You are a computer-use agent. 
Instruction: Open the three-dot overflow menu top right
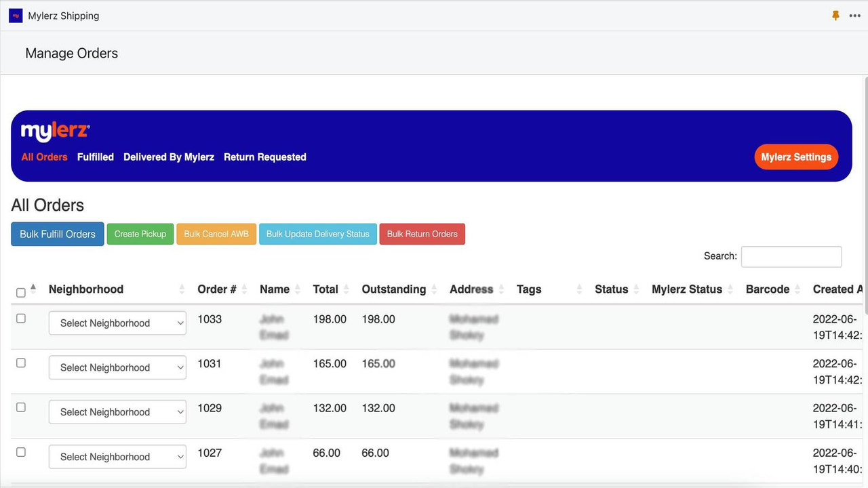(x=855, y=15)
